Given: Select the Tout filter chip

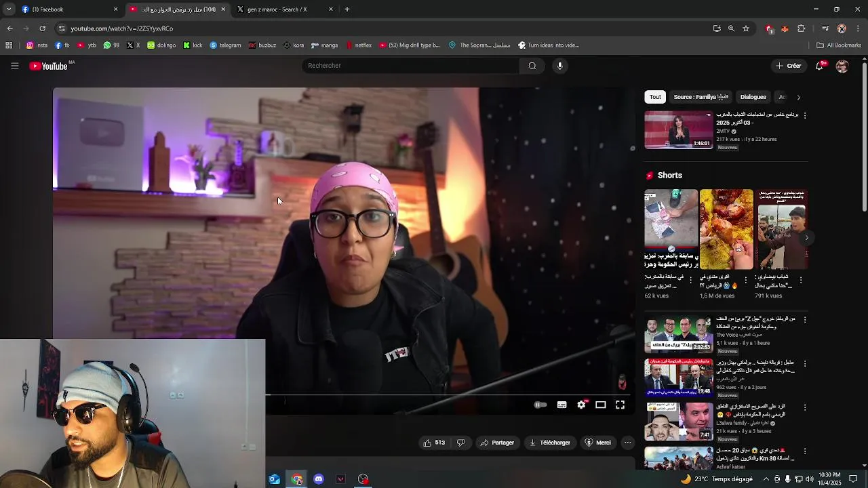Looking at the screenshot, I should [655, 97].
